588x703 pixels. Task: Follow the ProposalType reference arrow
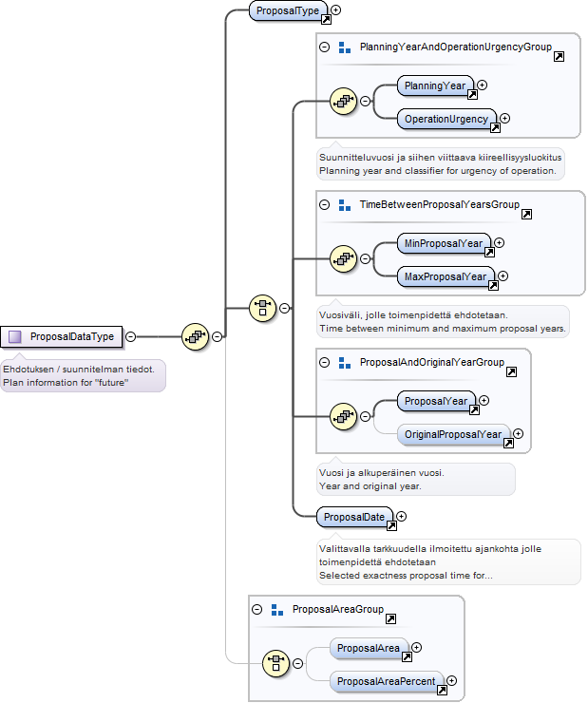pos(326,19)
